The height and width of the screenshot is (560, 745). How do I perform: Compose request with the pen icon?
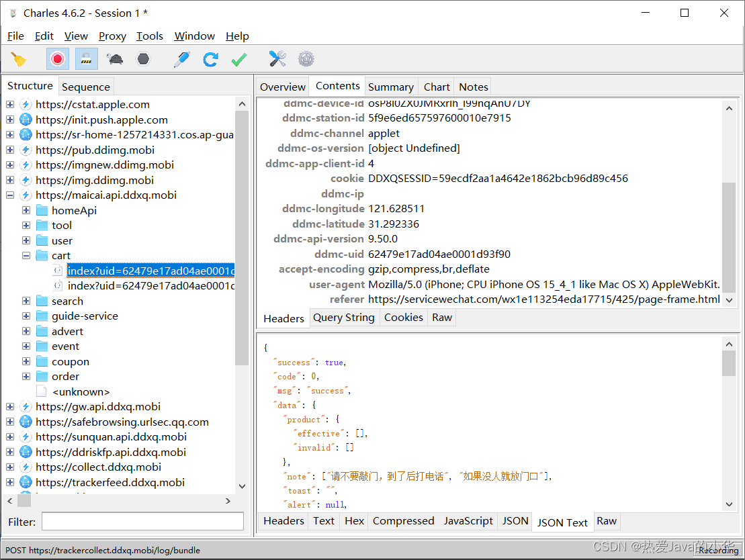[181, 59]
